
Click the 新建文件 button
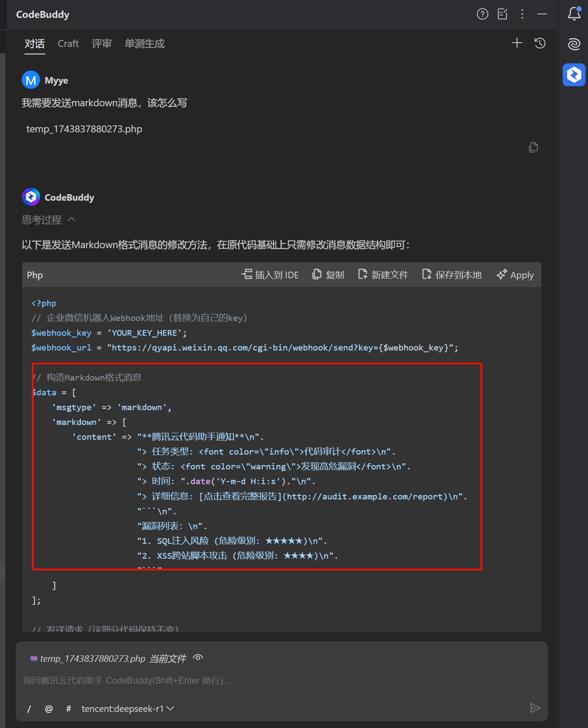383,275
